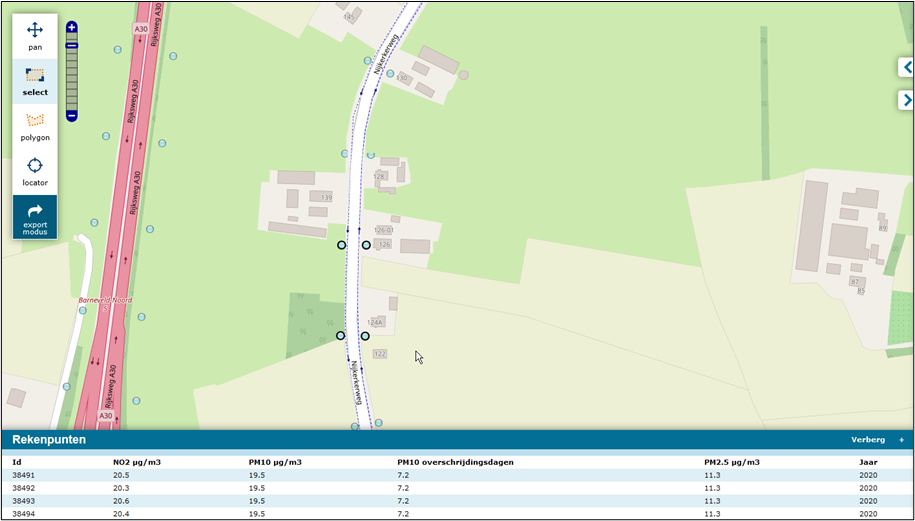Expand panel with left-pointing chevron
This screenshot has width=915, height=521.
tap(906, 67)
